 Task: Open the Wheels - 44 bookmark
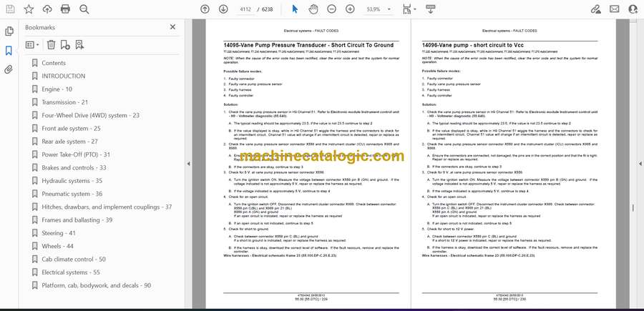(x=57, y=246)
